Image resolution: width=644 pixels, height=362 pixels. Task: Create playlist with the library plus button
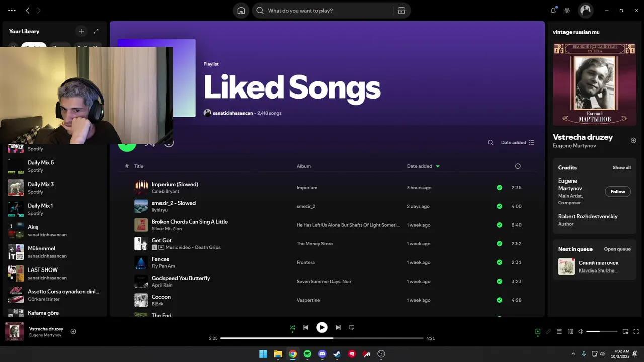click(x=82, y=31)
